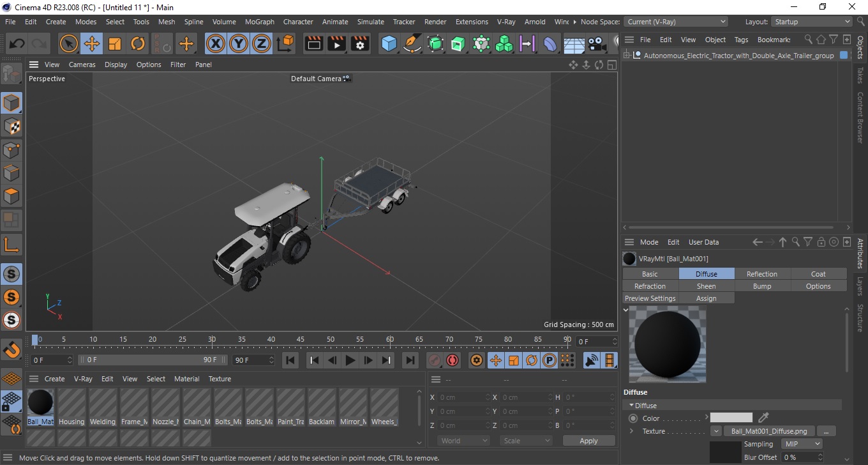868x465 pixels.
Task: Open the V-Ray menu in menu bar
Action: coord(506,22)
